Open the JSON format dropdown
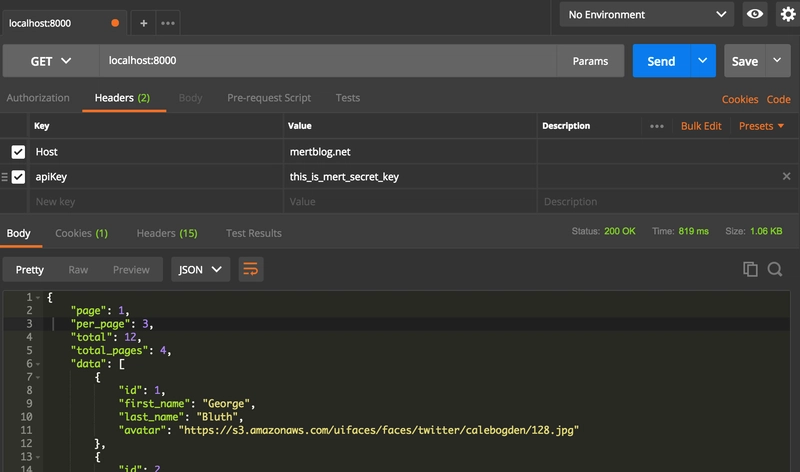 [x=201, y=269]
